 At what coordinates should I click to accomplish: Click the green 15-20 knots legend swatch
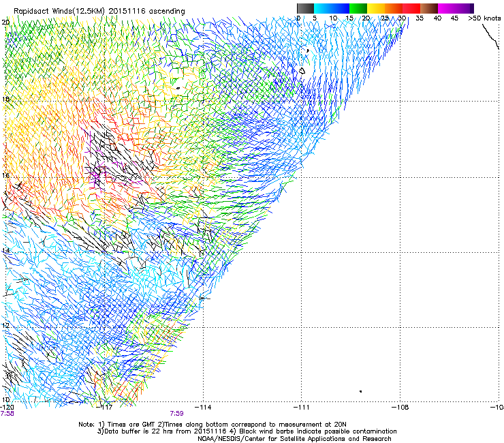(358, 8)
